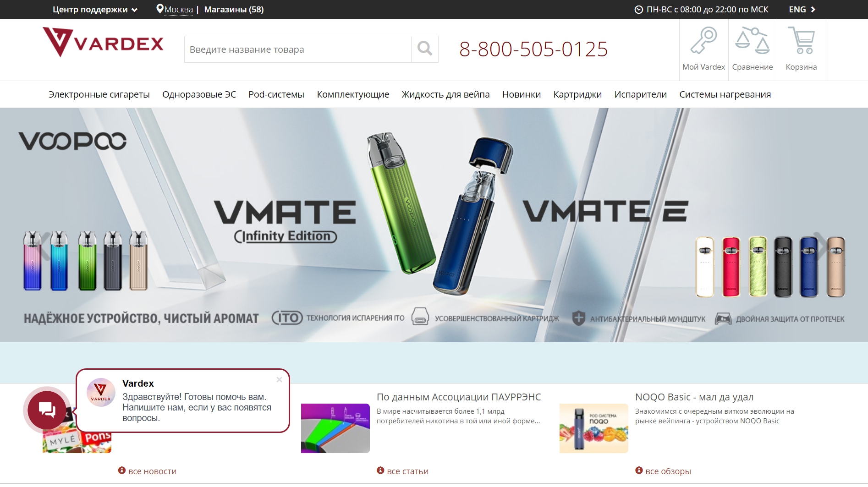Click the Vardex logo

[x=103, y=42]
